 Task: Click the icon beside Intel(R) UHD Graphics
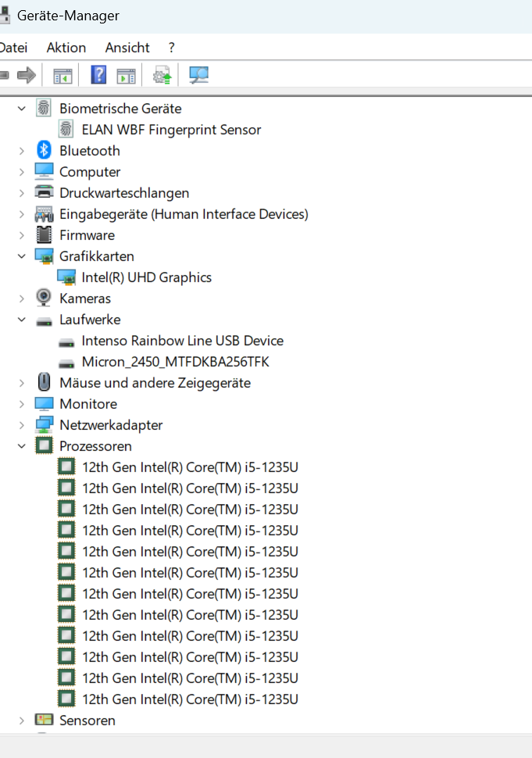[66, 277]
